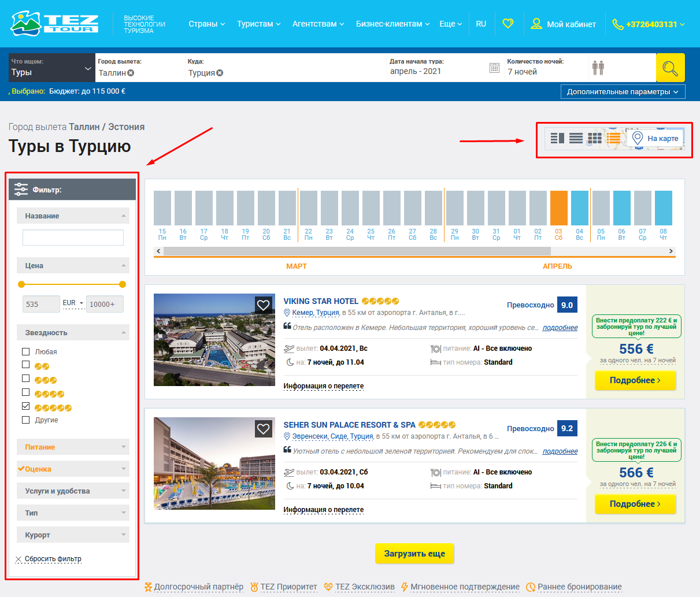Remove Турция from destination field
The height and width of the screenshot is (597, 700).
click(x=220, y=73)
